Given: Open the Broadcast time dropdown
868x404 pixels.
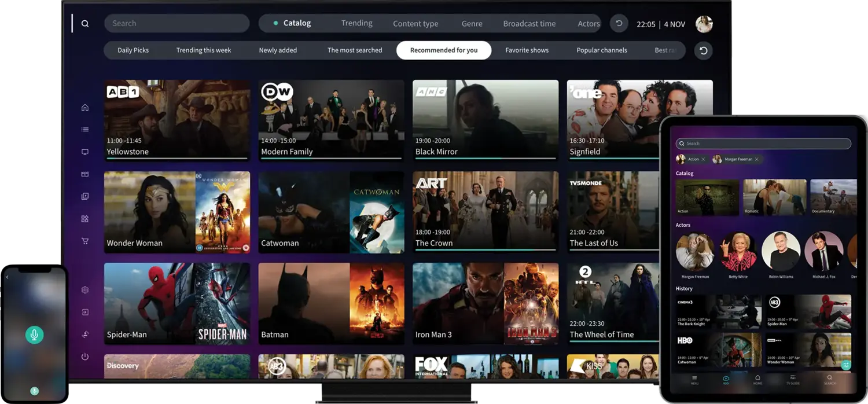Looking at the screenshot, I should point(529,23).
